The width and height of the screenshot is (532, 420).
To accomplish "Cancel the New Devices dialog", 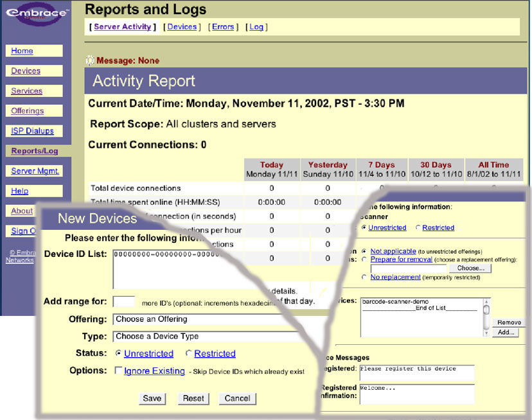I will [x=237, y=398].
